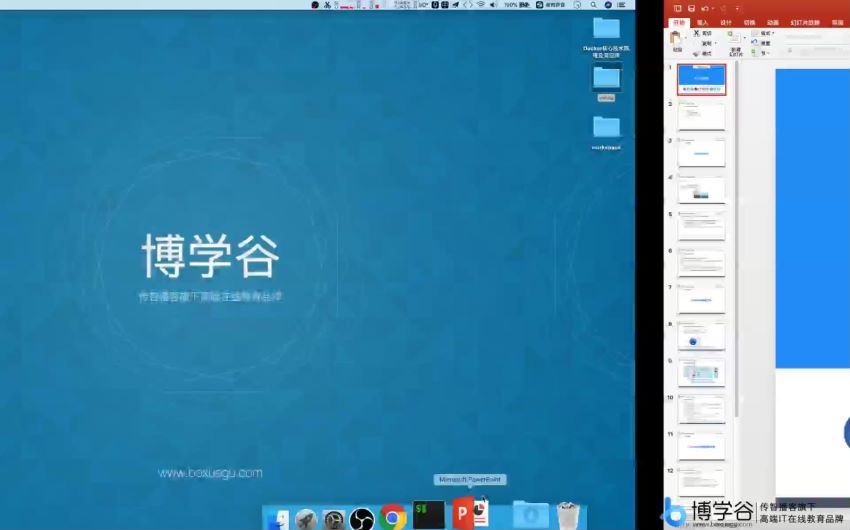Select slide 8 thumbnail

(701, 337)
